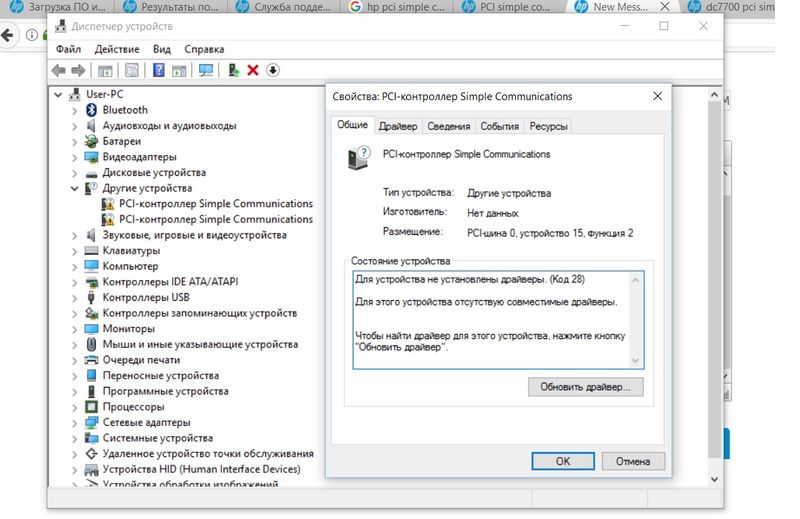The image size is (800, 519).
Task: Switch to the События tab
Action: [x=499, y=126]
